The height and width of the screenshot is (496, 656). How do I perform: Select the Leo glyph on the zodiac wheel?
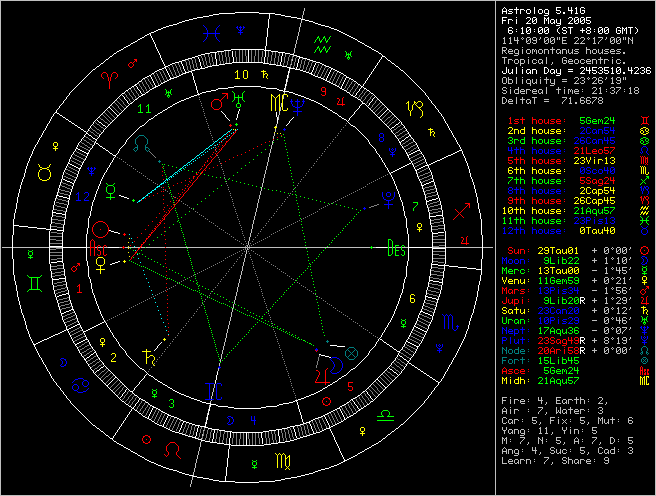click(174, 451)
